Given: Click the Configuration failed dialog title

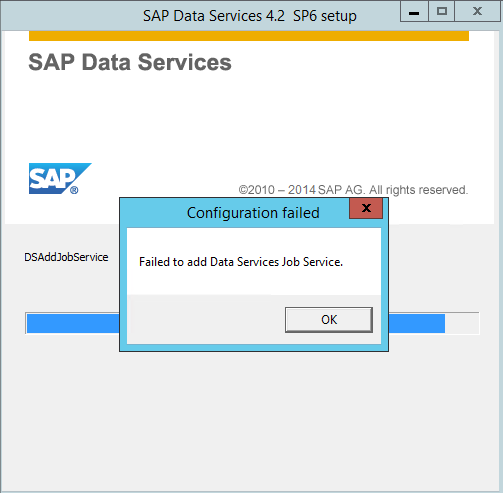Looking at the screenshot, I should point(253,213).
